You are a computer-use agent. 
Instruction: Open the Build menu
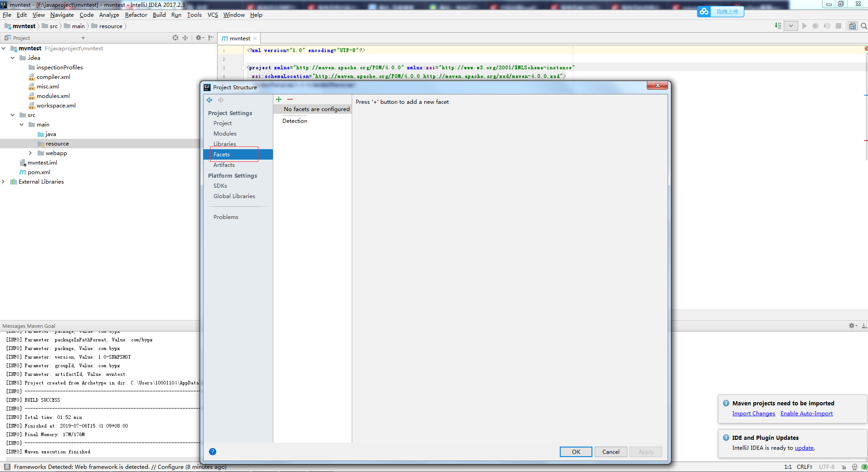(159, 15)
